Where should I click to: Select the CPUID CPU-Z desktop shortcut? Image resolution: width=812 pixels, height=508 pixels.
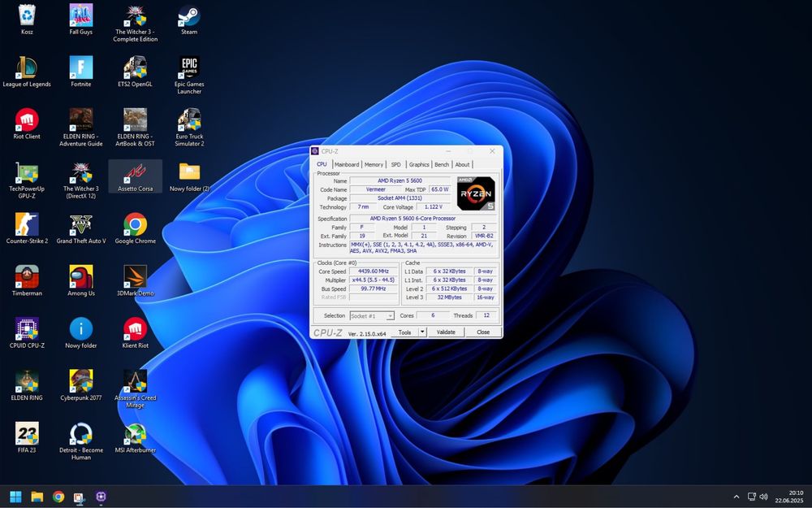(27, 333)
